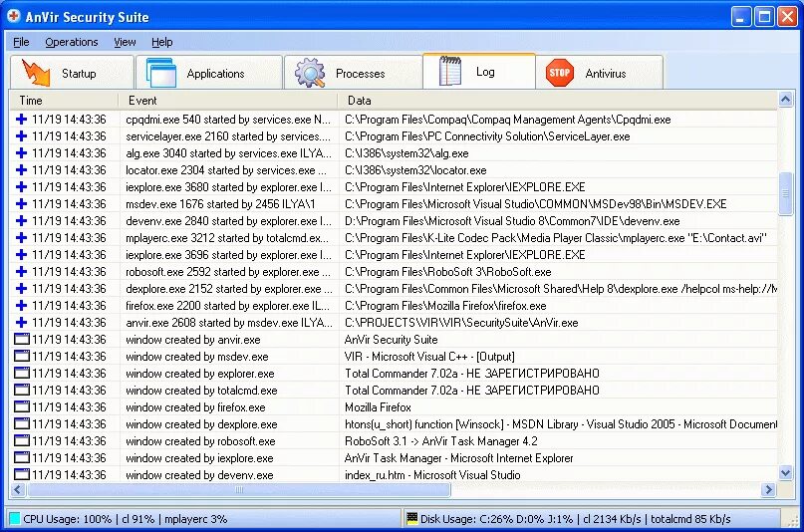Image resolution: width=804 pixels, height=532 pixels.
Task: Select the Cpqdmi.exe path data cell
Action: tap(508, 120)
